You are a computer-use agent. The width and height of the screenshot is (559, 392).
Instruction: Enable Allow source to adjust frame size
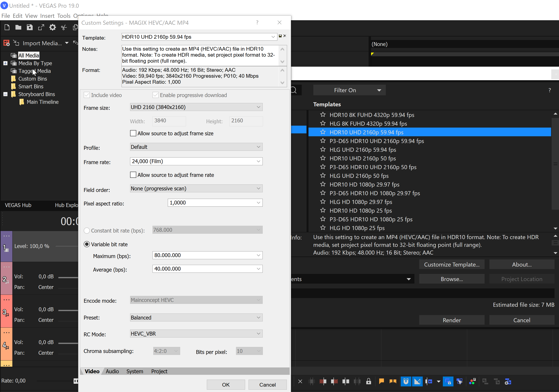click(133, 133)
